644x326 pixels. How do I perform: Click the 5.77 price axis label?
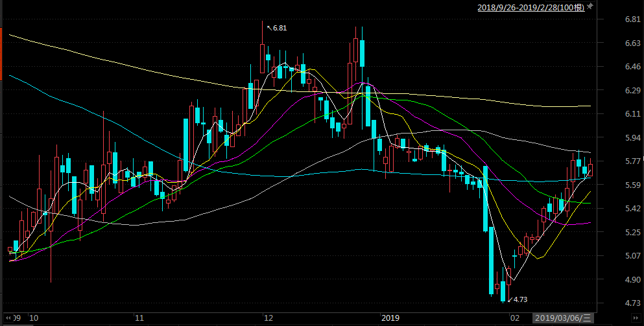[x=632, y=161]
